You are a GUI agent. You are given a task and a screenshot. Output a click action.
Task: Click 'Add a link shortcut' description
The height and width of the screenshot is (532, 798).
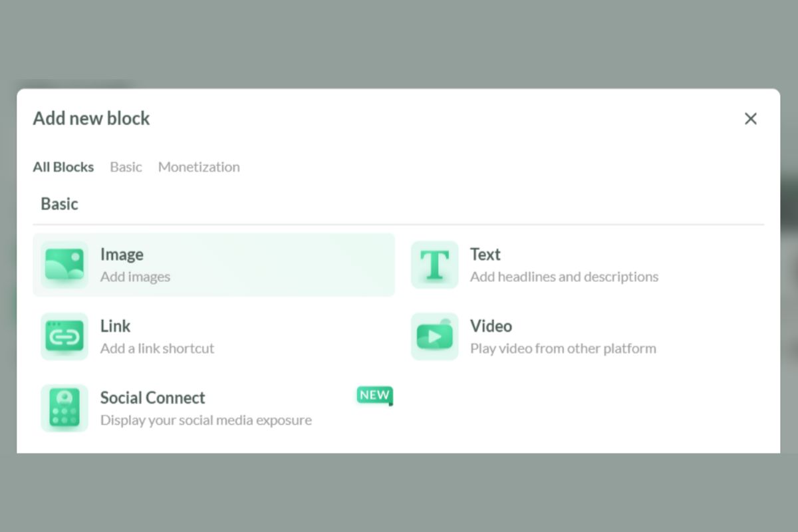point(157,348)
